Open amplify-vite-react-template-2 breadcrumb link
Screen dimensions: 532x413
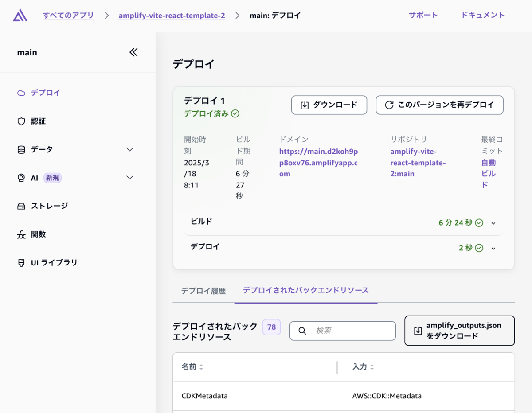pyautogui.click(x=172, y=16)
